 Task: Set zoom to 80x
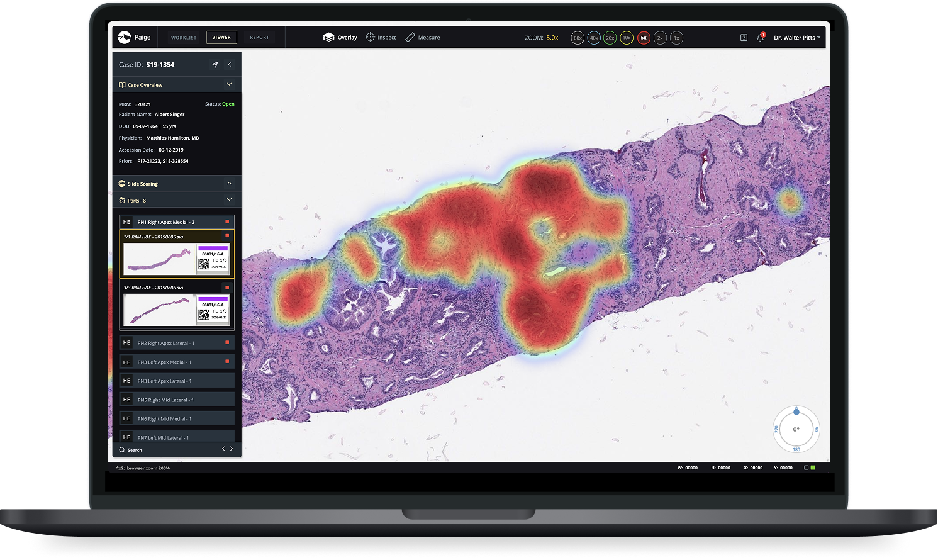click(578, 38)
